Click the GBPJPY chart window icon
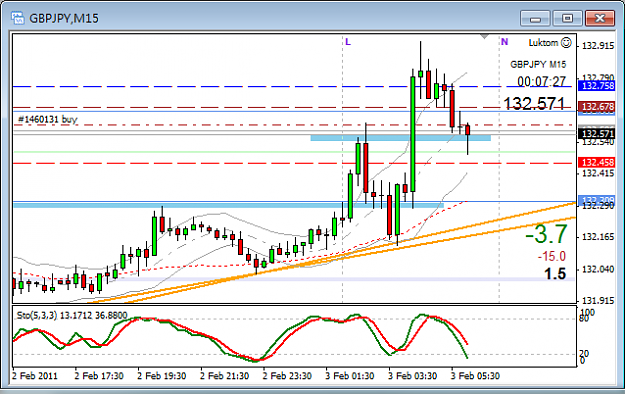Image resolution: width=625 pixels, height=394 pixels. point(17,18)
